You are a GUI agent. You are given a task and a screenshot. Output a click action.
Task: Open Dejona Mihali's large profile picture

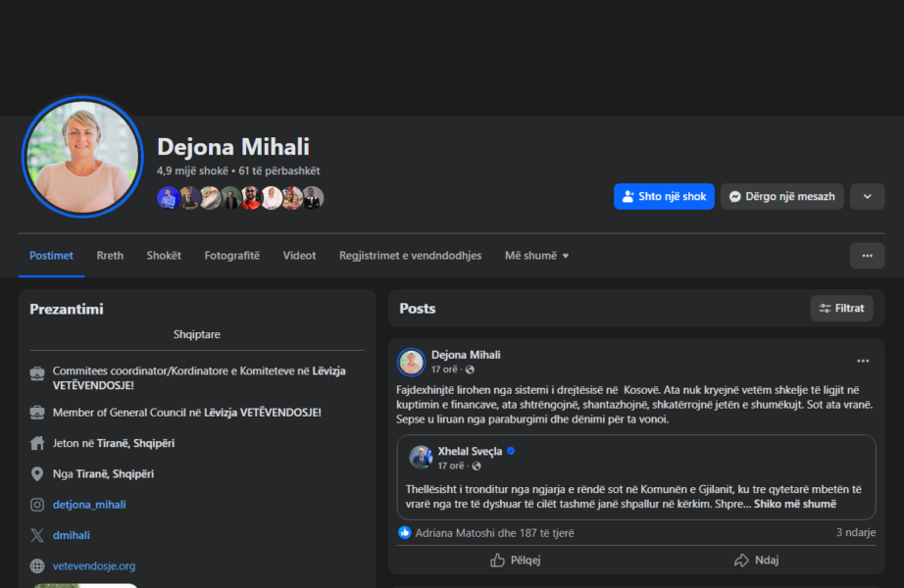[x=82, y=157]
